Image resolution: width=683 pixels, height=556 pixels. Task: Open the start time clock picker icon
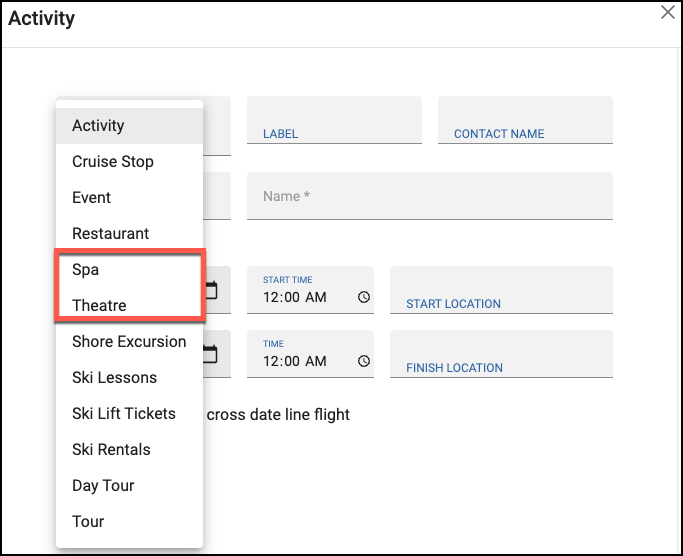click(364, 297)
